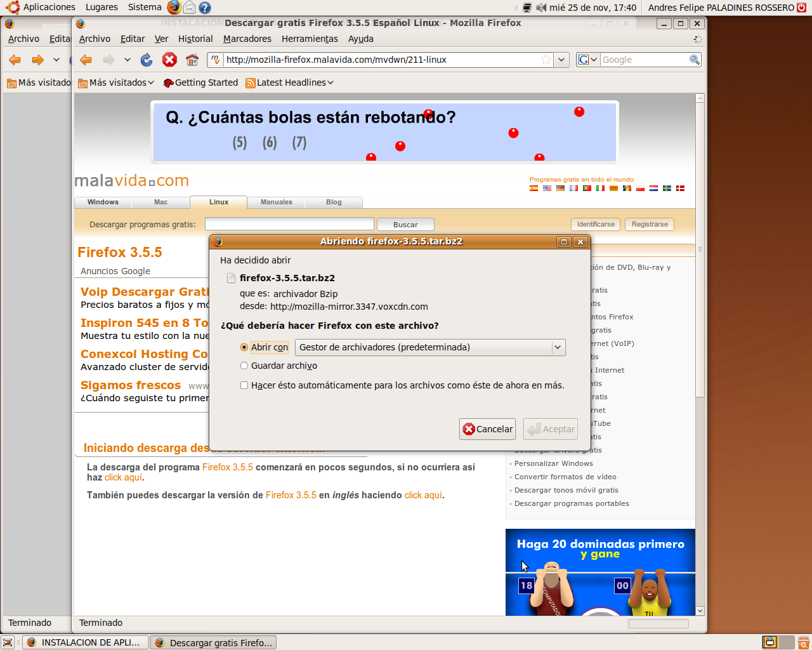The height and width of the screenshot is (650, 812).
Task: Switch to the Manuales tab on malavida
Action: click(x=277, y=202)
